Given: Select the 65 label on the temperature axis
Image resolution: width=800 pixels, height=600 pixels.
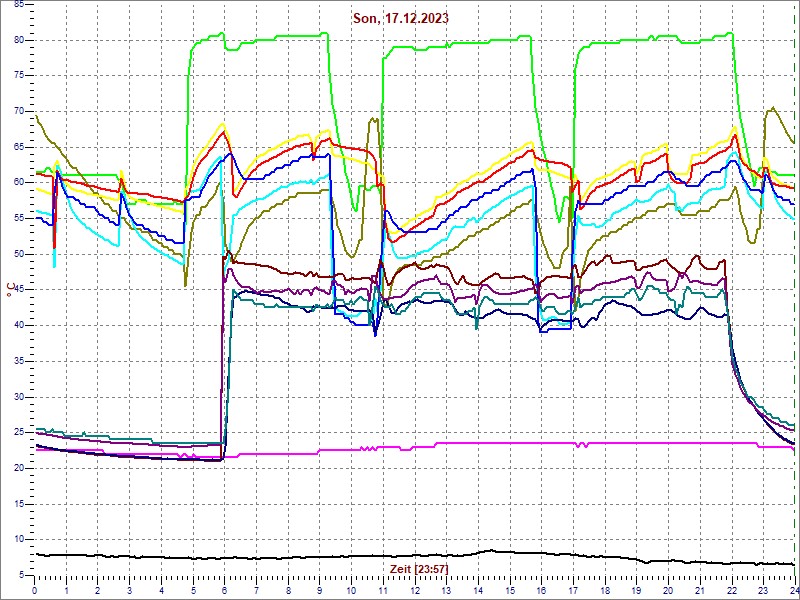Looking at the screenshot, I should click(18, 147).
